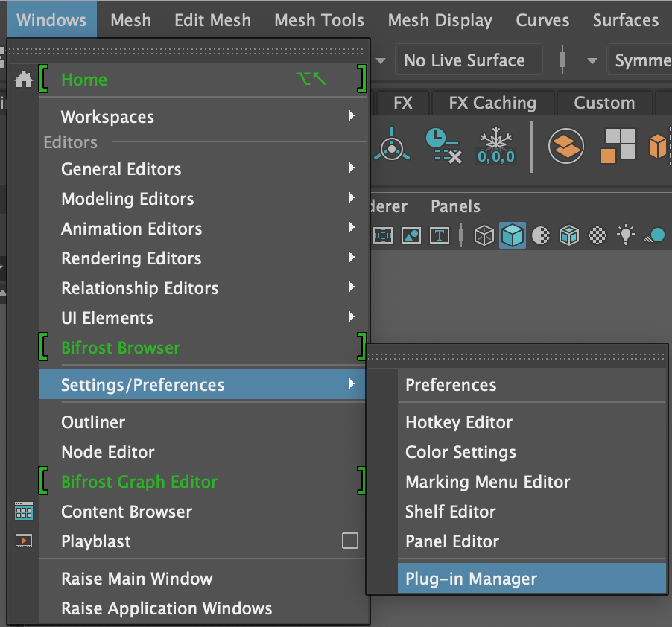Open the Panel Editor
Image resolution: width=672 pixels, height=627 pixels.
point(532,541)
